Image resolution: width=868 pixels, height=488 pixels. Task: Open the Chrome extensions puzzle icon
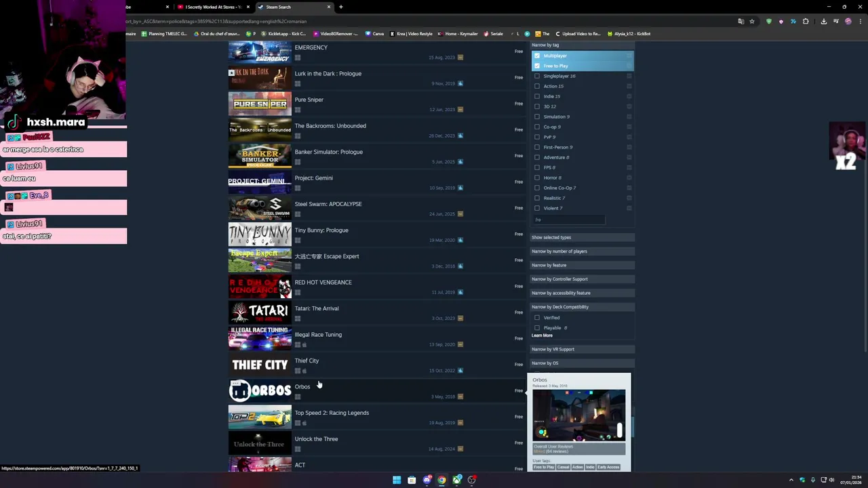coord(806,21)
